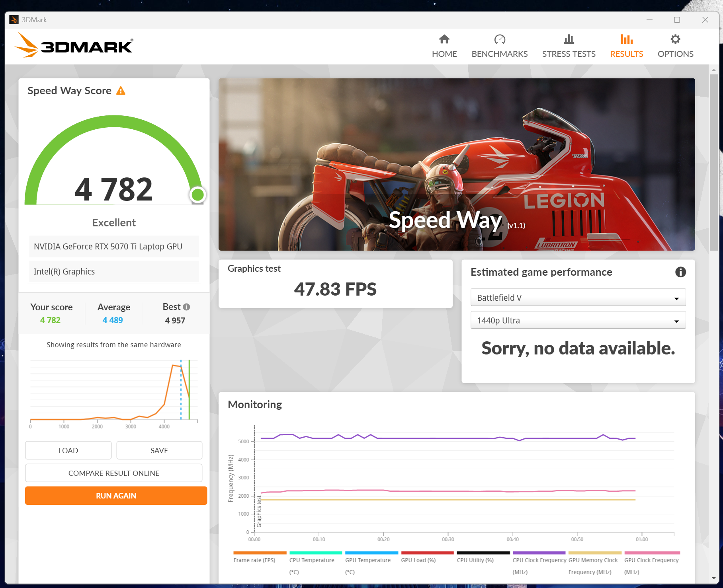This screenshot has height=588, width=723.
Task: Click the green 4 782 your score value
Action: pos(51,320)
